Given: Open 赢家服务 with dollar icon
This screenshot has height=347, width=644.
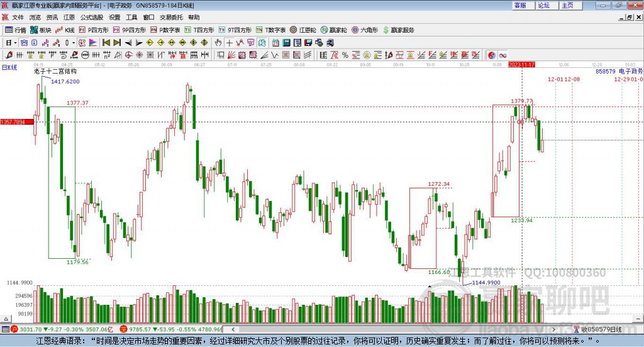Looking at the screenshot, I should (x=398, y=30).
